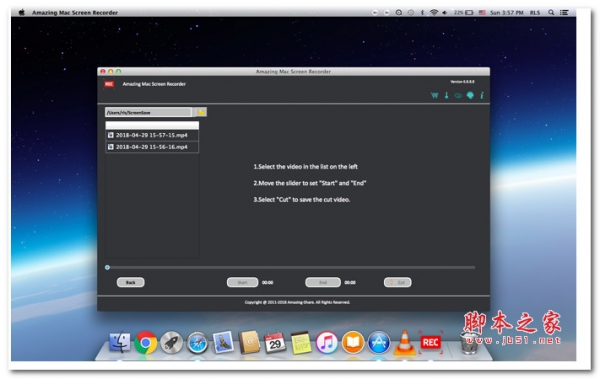This screenshot has height=379, width=600.
Task: Click the file icon of 2018-04-29 15-56-16.mp4
Action: (x=111, y=147)
